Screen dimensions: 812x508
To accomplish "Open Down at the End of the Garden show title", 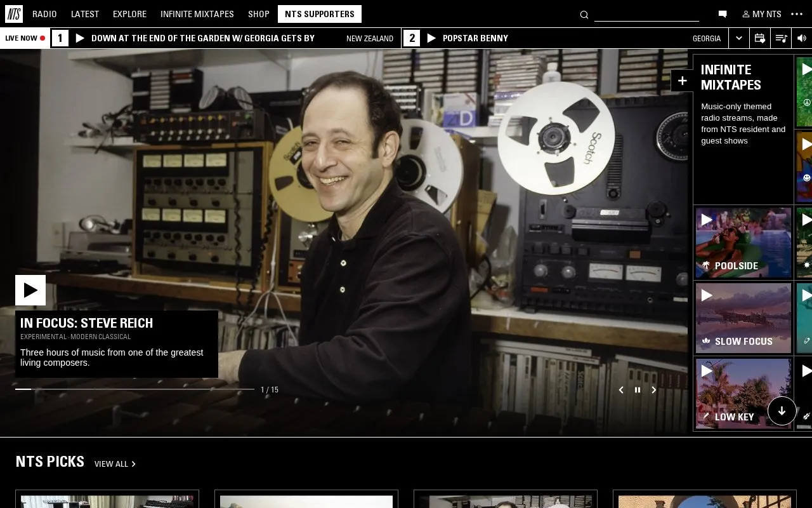I will click(x=203, y=38).
